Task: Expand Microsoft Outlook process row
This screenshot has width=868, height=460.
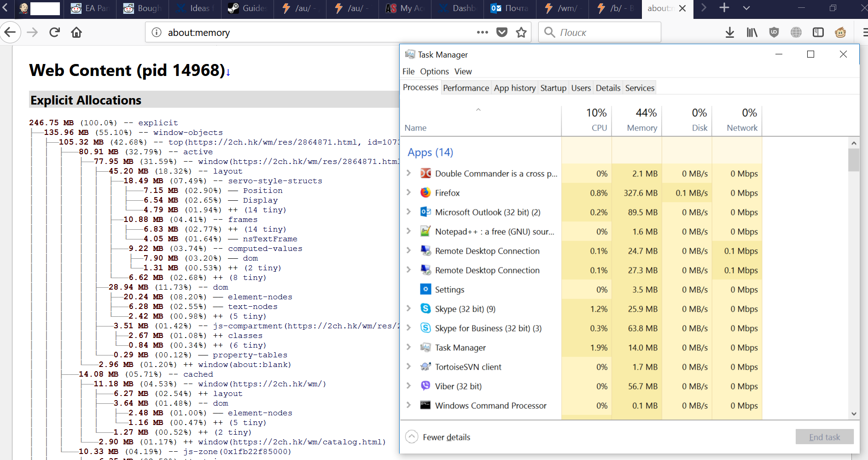Action: click(408, 212)
